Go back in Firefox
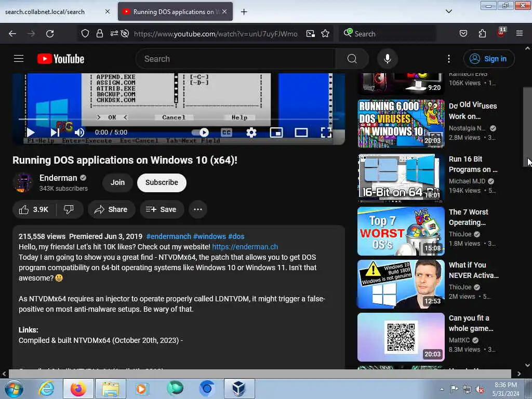This screenshot has width=532, height=399. pyautogui.click(x=12, y=34)
